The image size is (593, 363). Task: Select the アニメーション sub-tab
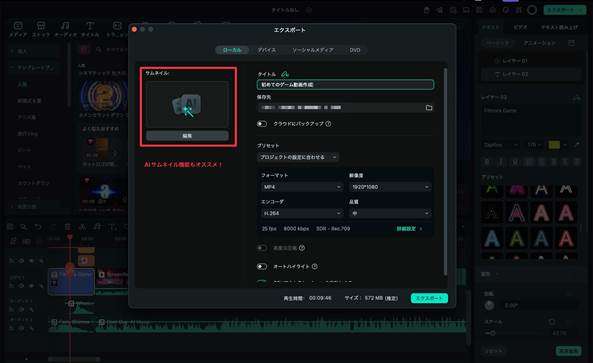(539, 43)
